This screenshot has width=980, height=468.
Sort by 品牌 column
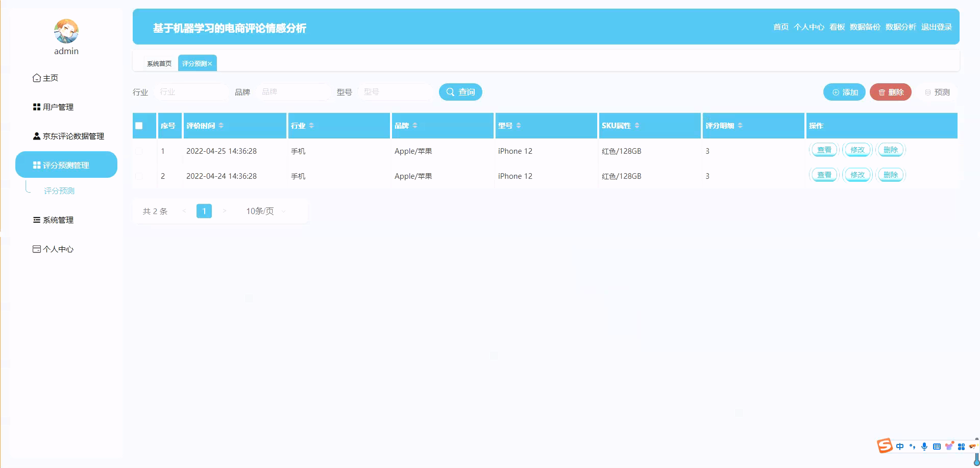(415, 126)
